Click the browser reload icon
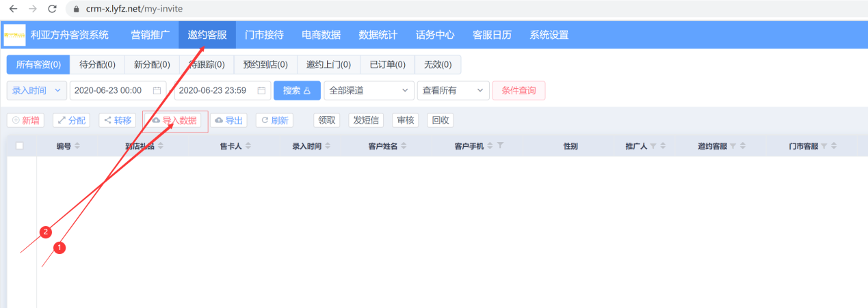868x308 pixels. 52,10
